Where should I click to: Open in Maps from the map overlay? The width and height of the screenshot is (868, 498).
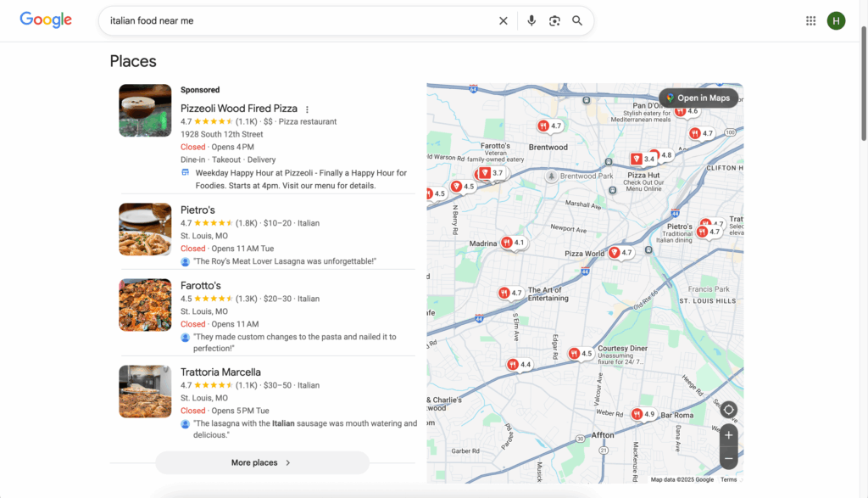pyautogui.click(x=698, y=98)
